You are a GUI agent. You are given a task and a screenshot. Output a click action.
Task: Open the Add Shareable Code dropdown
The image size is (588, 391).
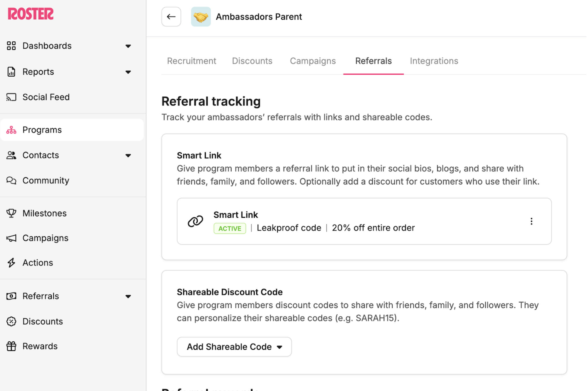[234, 347]
